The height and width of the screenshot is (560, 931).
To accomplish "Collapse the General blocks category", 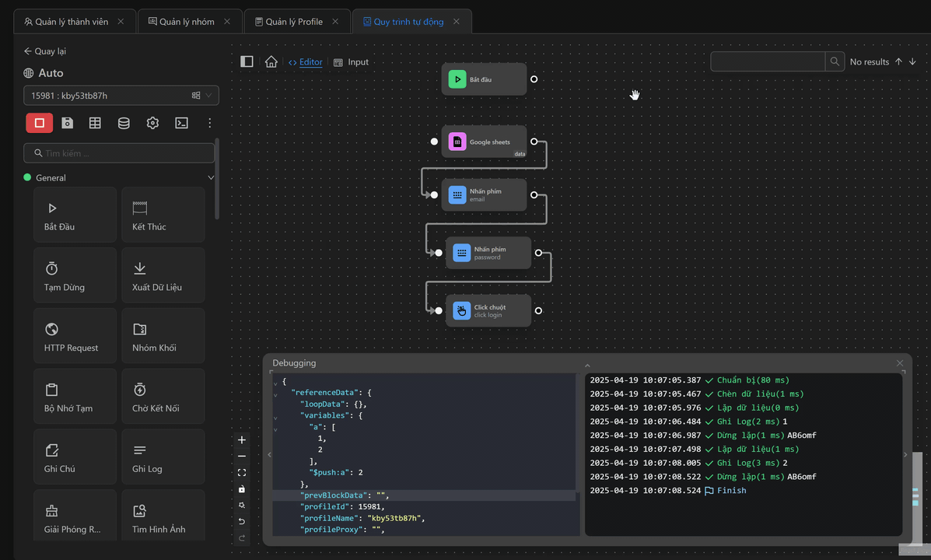I will click(x=211, y=178).
